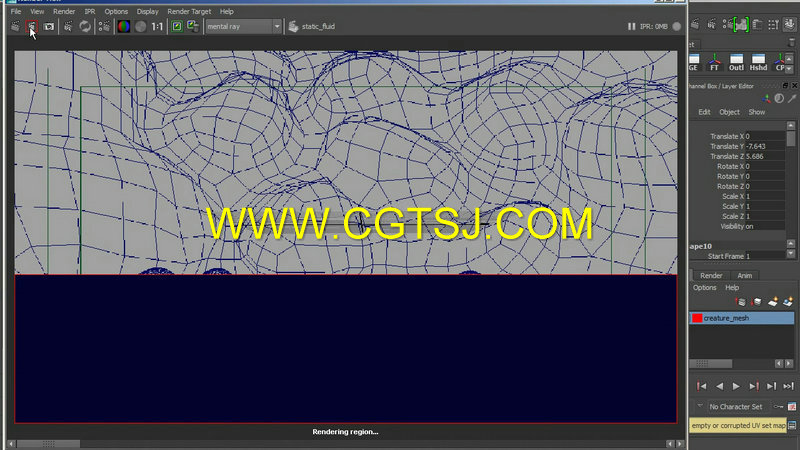Open the No Character Set dropdown

pyautogui.click(x=735, y=407)
